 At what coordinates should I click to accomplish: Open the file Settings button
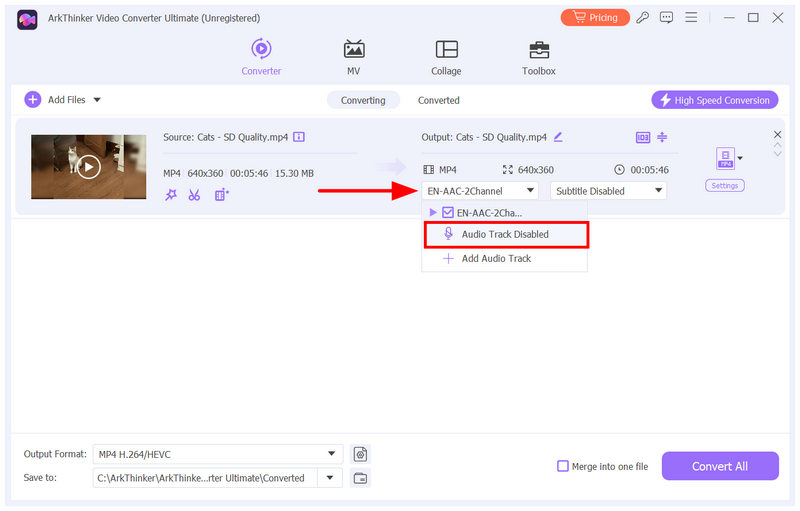pyautogui.click(x=724, y=186)
